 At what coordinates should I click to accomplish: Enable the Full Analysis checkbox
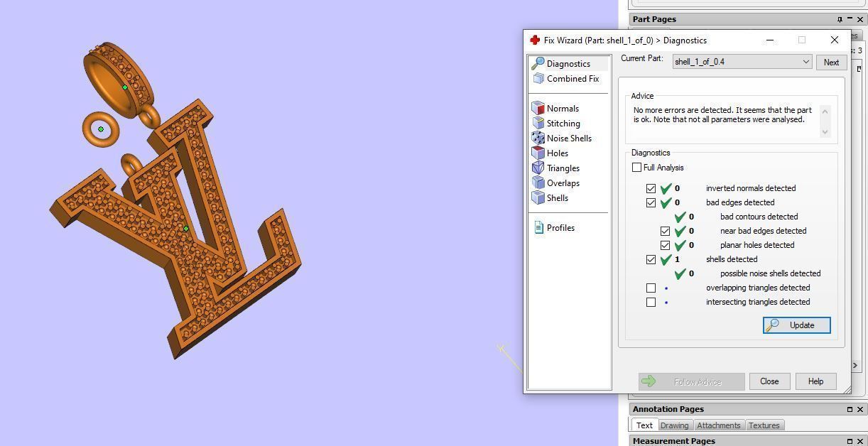click(x=636, y=168)
